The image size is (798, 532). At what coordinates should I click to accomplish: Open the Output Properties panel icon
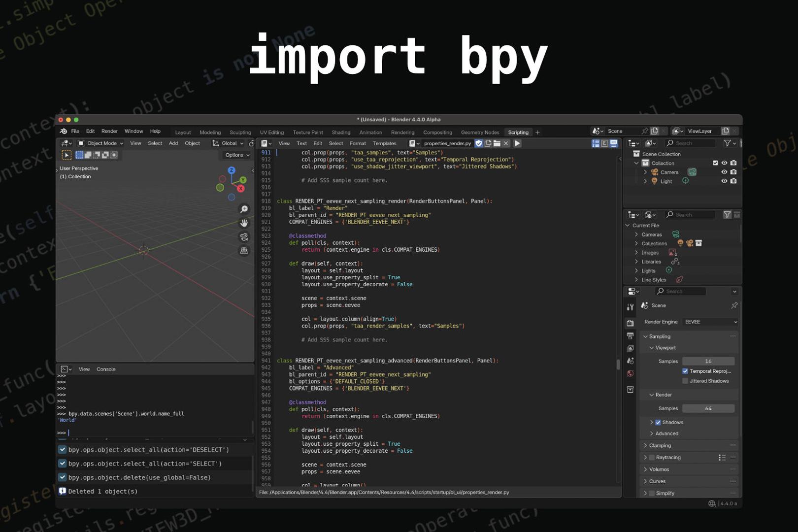click(631, 336)
